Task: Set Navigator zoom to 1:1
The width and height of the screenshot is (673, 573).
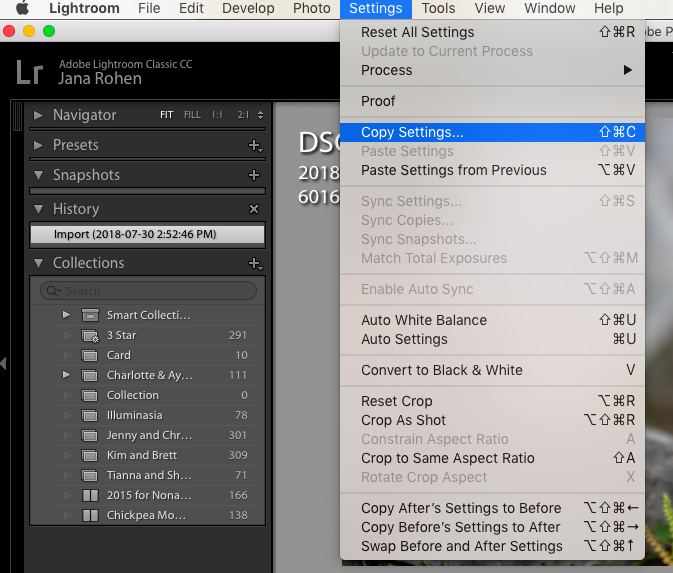Action: coord(217,115)
